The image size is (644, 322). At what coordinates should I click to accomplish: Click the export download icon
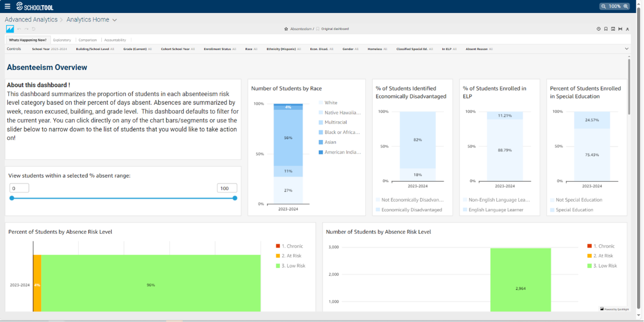(x=613, y=29)
